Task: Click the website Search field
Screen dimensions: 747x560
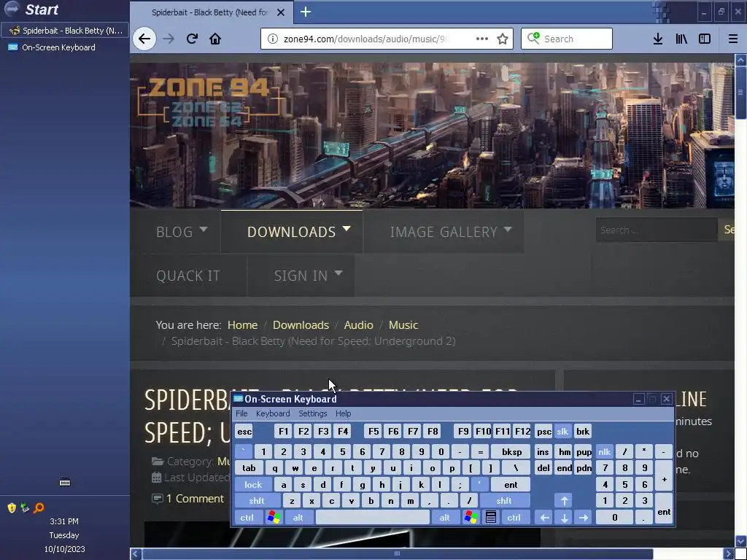Action: pyautogui.click(x=656, y=230)
